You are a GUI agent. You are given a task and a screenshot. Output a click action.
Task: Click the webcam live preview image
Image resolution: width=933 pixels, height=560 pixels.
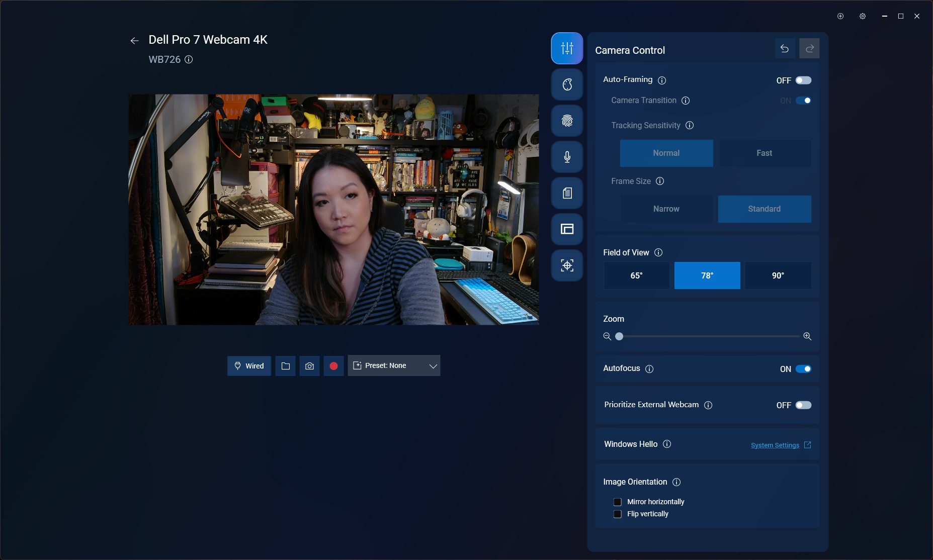click(x=333, y=209)
